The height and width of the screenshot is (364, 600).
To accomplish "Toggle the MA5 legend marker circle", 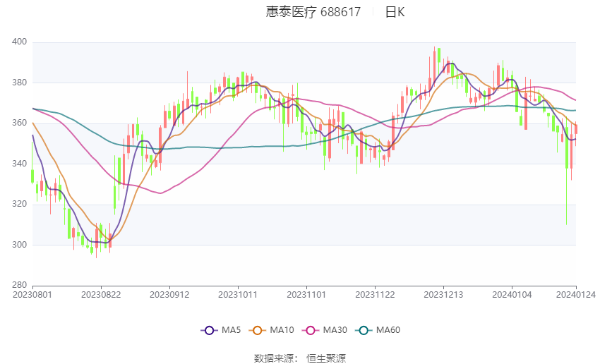I will (209, 330).
